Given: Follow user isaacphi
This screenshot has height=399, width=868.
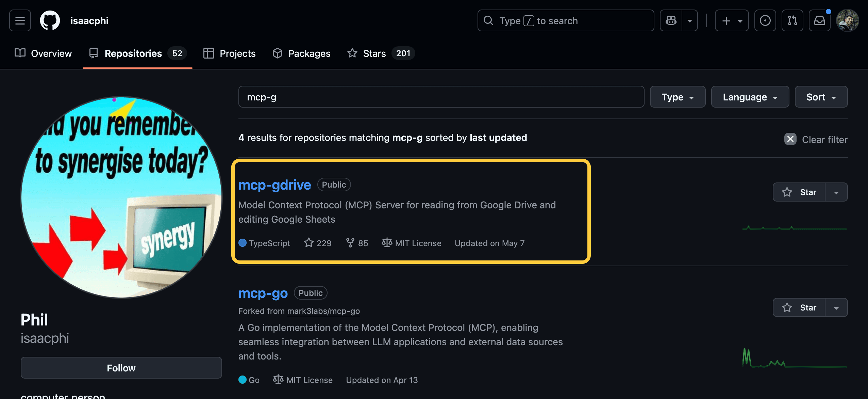Looking at the screenshot, I should (121, 368).
